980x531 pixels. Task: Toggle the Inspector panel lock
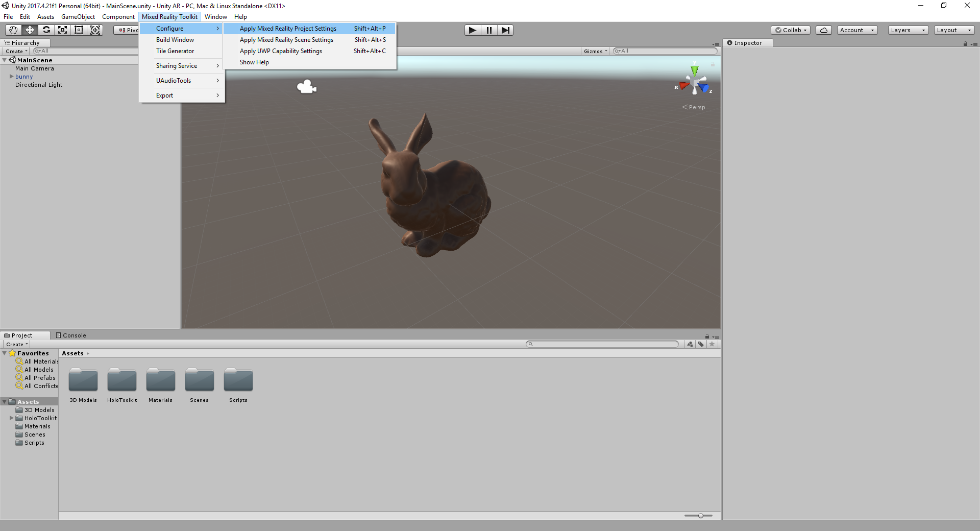pyautogui.click(x=965, y=43)
